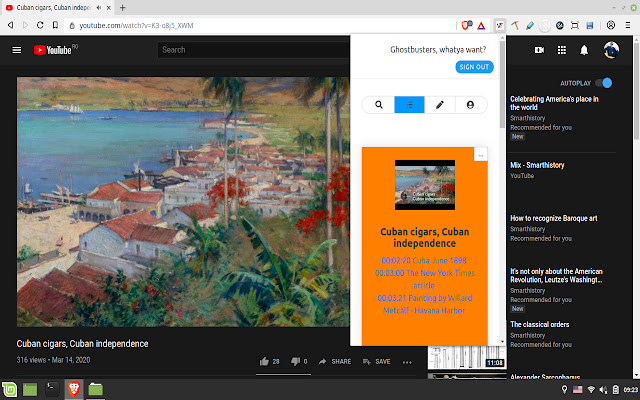Toggle the AUTOPLAY switch
640x400 pixels.
coord(604,83)
